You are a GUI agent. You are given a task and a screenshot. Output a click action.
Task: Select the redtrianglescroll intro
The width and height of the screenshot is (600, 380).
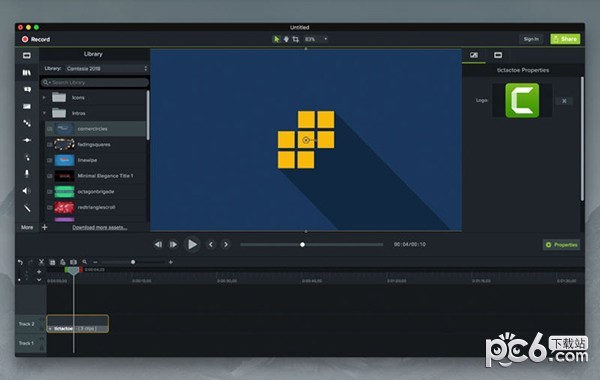click(96, 207)
